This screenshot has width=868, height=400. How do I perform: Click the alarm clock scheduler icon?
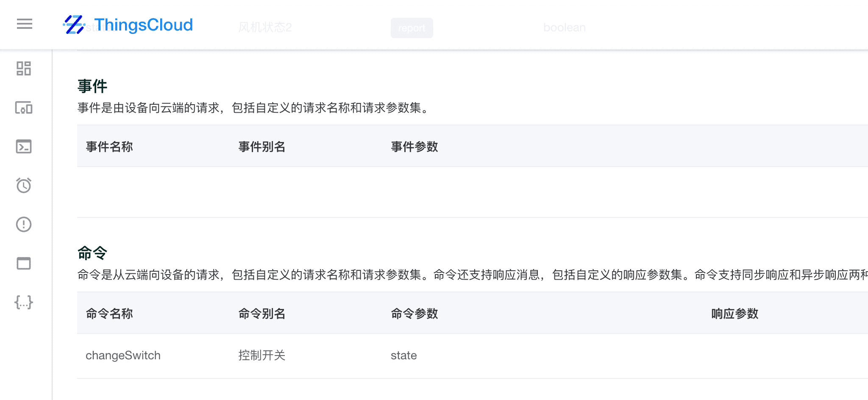point(24,186)
